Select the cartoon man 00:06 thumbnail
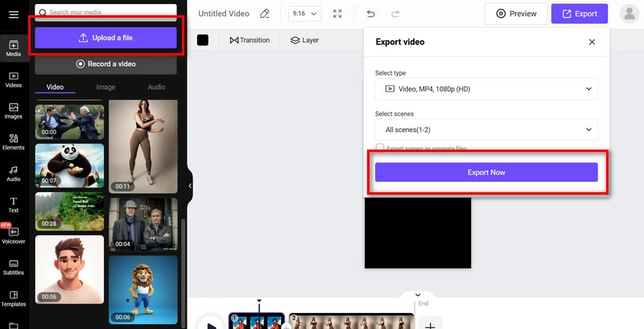Image resolution: width=644 pixels, height=329 pixels. tap(69, 269)
